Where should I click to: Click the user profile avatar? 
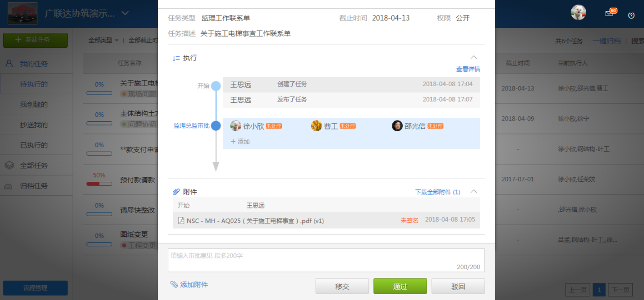point(578,13)
